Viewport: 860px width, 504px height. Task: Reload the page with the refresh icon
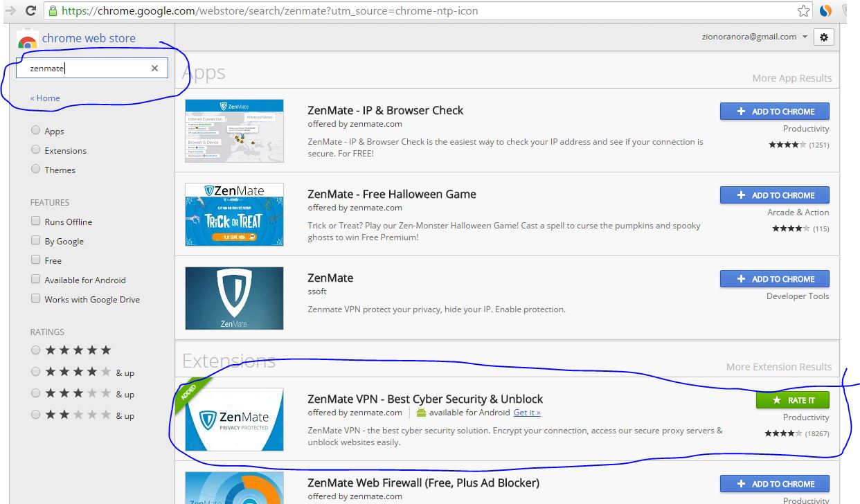[x=31, y=10]
